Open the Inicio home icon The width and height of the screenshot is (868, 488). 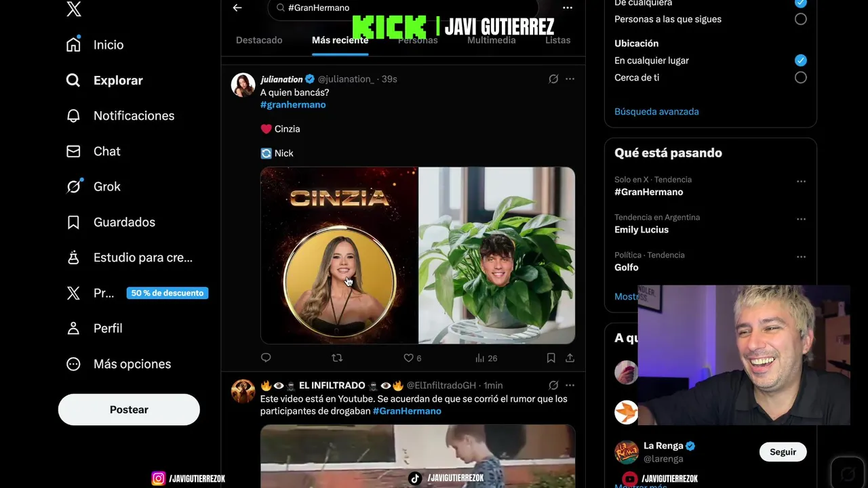click(x=74, y=45)
